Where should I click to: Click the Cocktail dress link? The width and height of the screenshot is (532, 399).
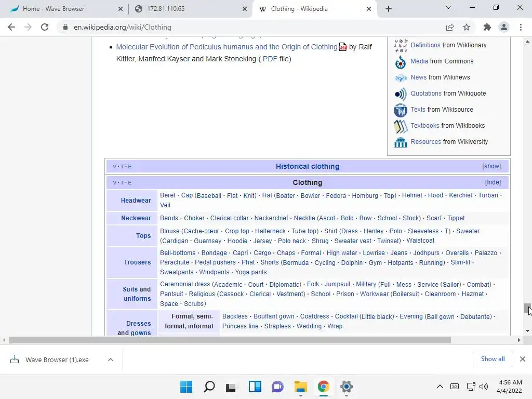click(x=346, y=316)
